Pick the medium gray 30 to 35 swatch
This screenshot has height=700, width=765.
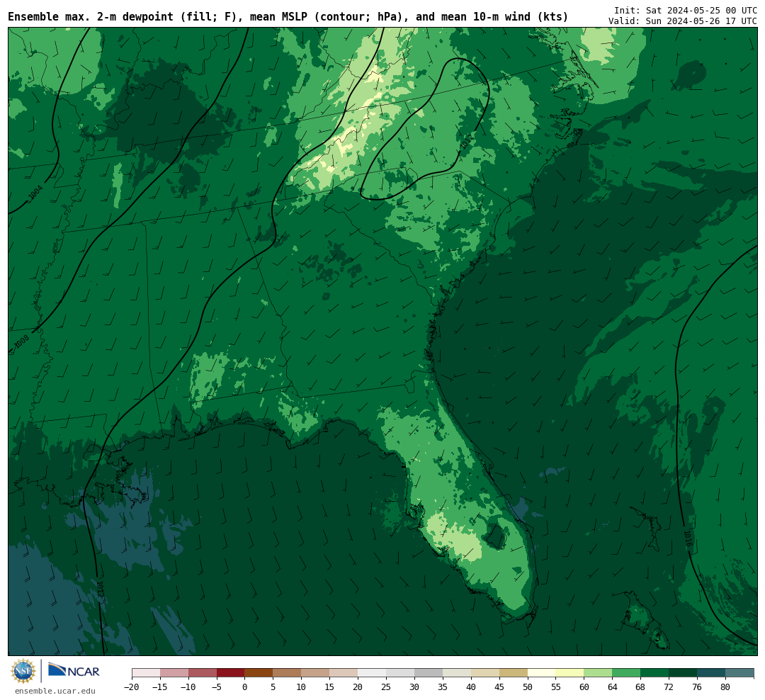[429, 673]
